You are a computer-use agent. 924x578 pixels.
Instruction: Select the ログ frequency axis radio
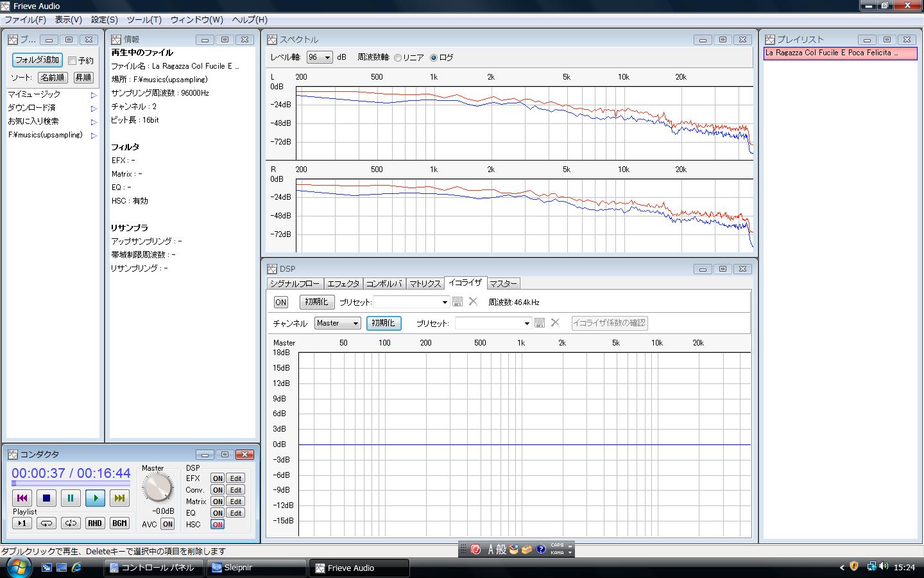[x=434, y=58]
